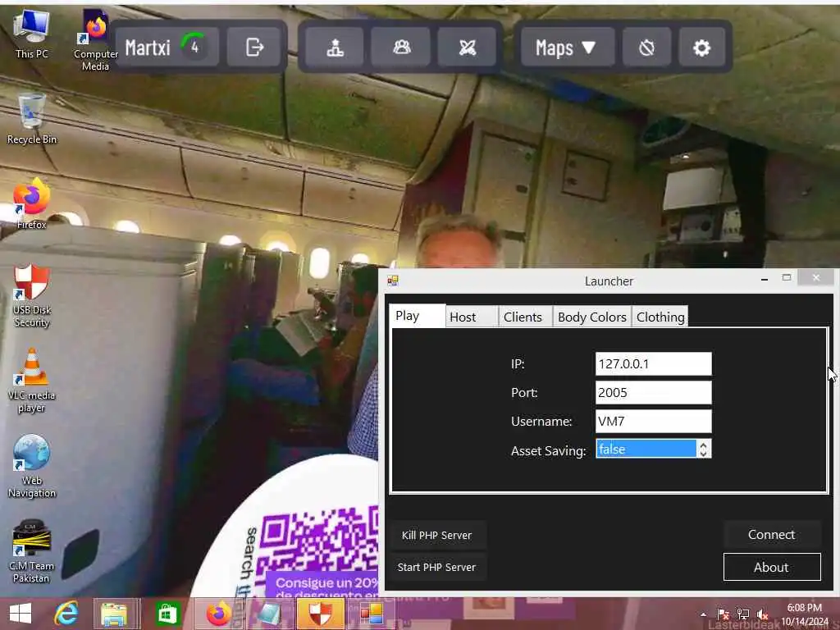Image resolution: width=840 pixels, height=630 pixels.
Task: Show hidden tray icons arrow
Action: [x=703, y=614]
